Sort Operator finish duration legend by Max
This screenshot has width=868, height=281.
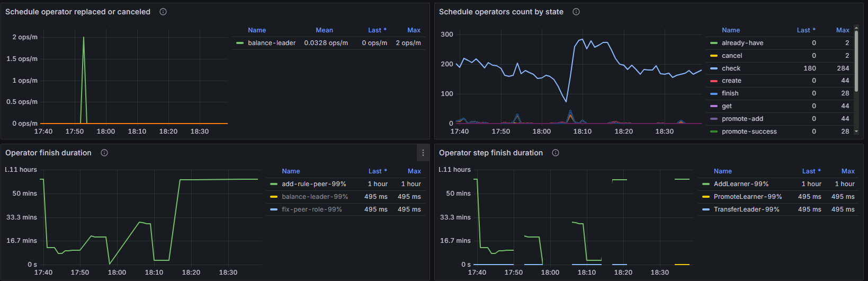coord(414,171)
